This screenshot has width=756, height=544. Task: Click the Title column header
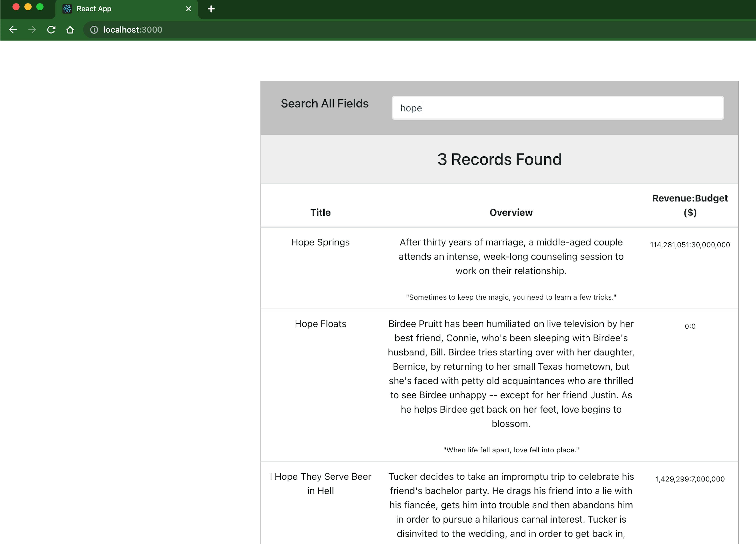[320, 212]
